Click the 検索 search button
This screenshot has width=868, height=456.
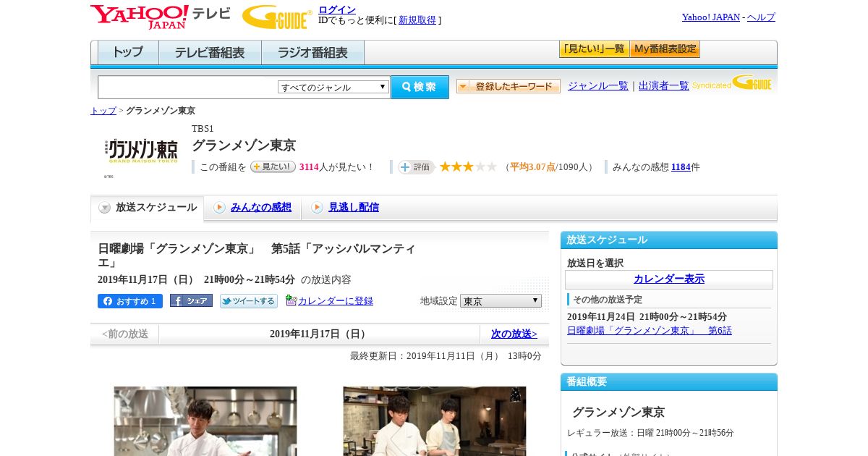click(x=420, y=87)
